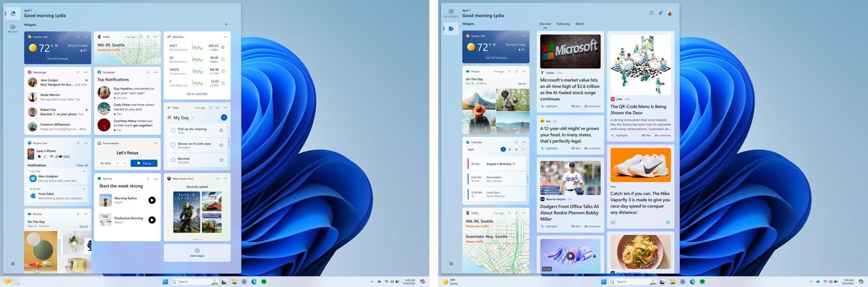The image size is (868, 287).
Task: Open more options for the Focus session widget
Action: tap(156, 143)
